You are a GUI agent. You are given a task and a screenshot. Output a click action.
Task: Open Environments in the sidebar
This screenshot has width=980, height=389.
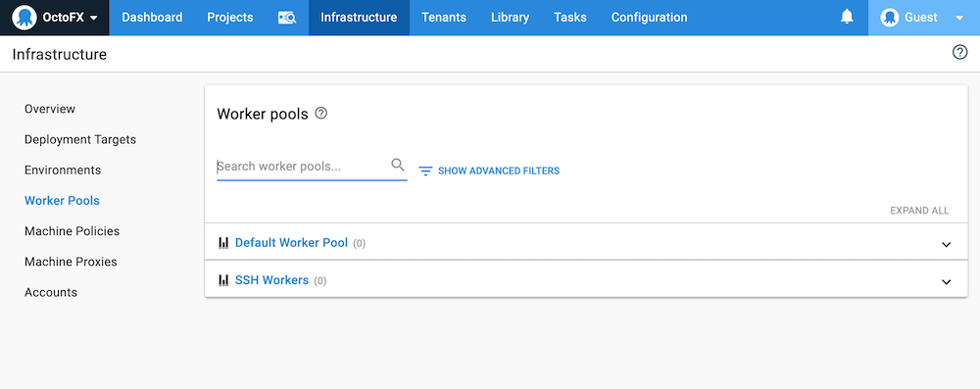pyautogui.click(x=63, y=170)
